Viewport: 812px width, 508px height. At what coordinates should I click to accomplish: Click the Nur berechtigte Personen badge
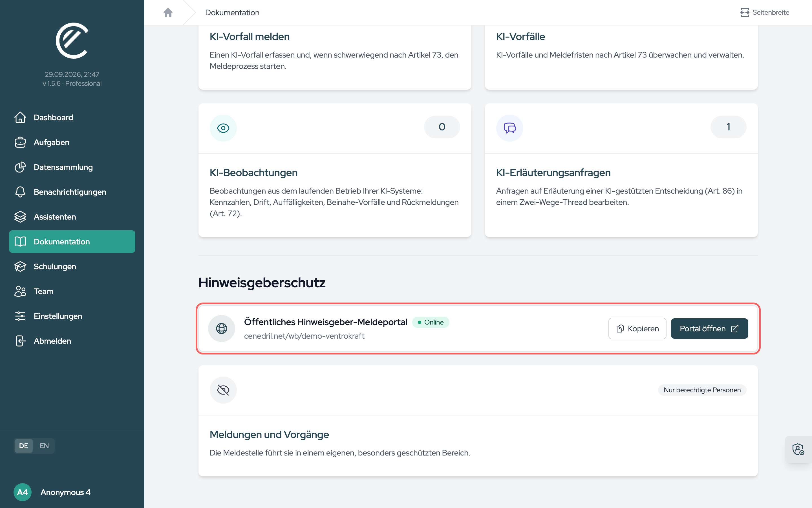point(702,390)
